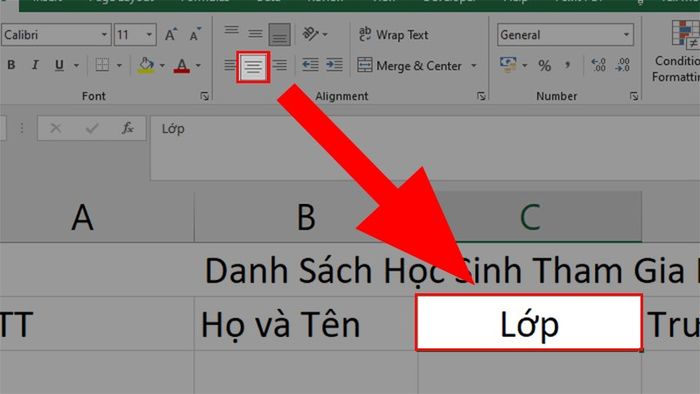Select the Họ và Tên cell

[306, 324]
